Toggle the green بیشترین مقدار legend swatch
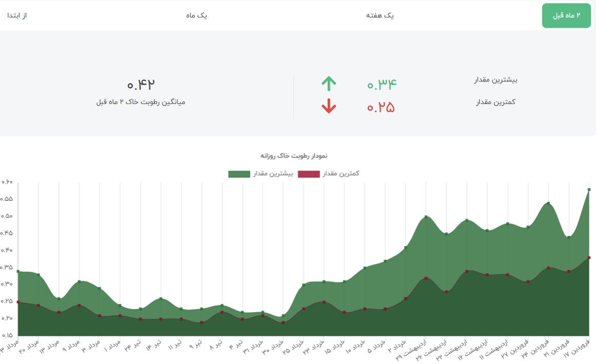Viewport: 596px width, 364px height. (239, 174)
